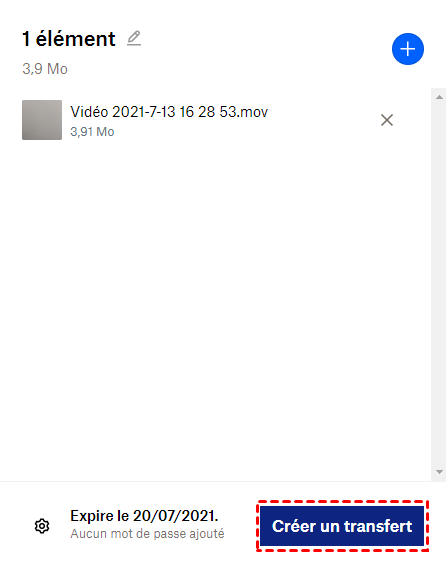Click the vertical scrollbar track
Viewport: 446px width, 568px height.
point(439,284)
